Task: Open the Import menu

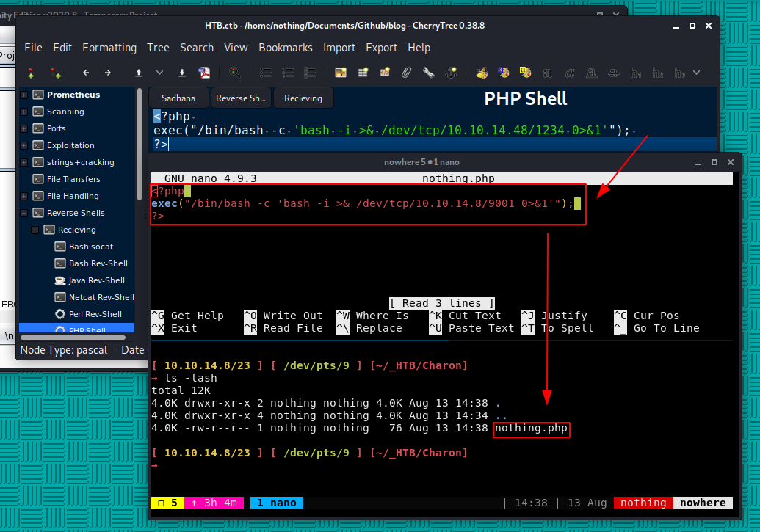Action: click(x=339, y=48)
